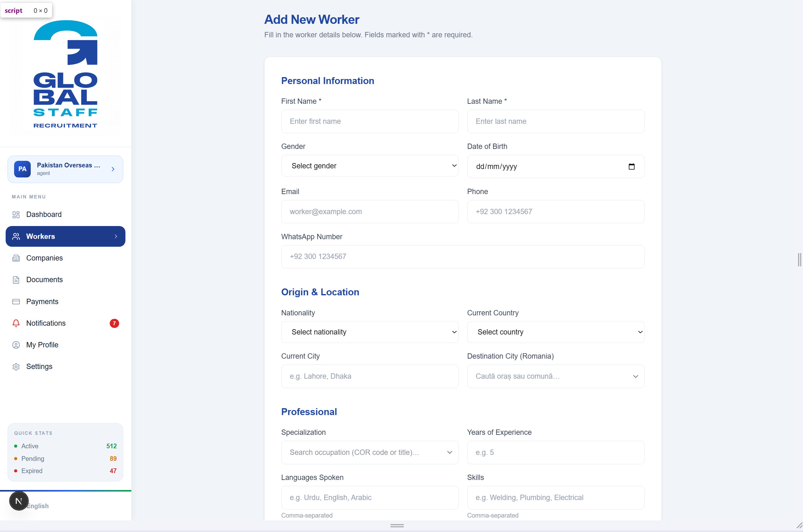Viewport: 803px width, 532px height.
Task: Open the Select nationality dropdown
Action: pyautogui.click(x=370, y=332)
